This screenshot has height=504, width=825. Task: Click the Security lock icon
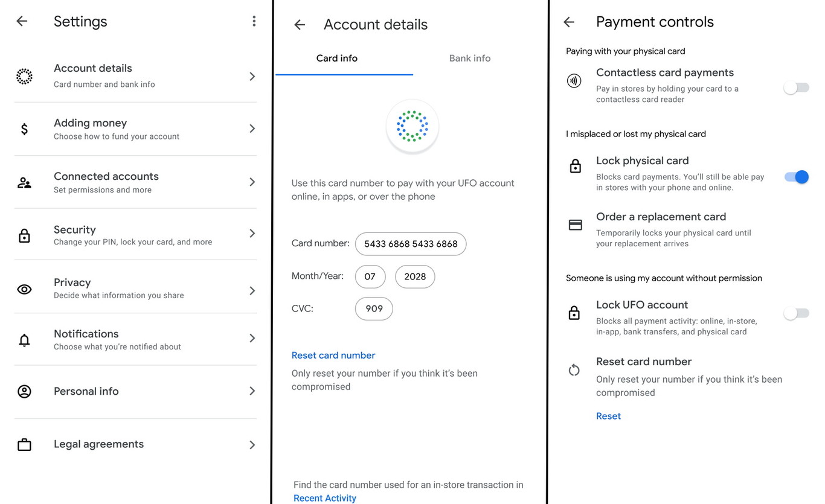tap(24, 235)
